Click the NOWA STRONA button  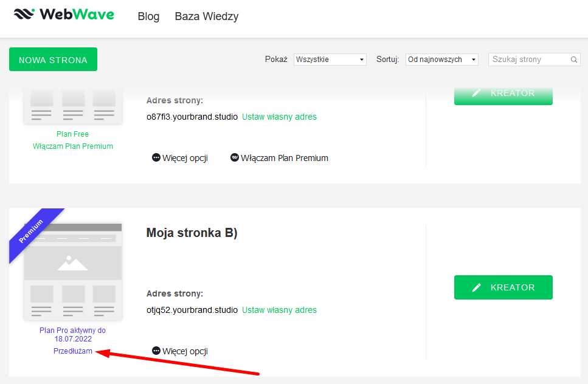(53, 60)
